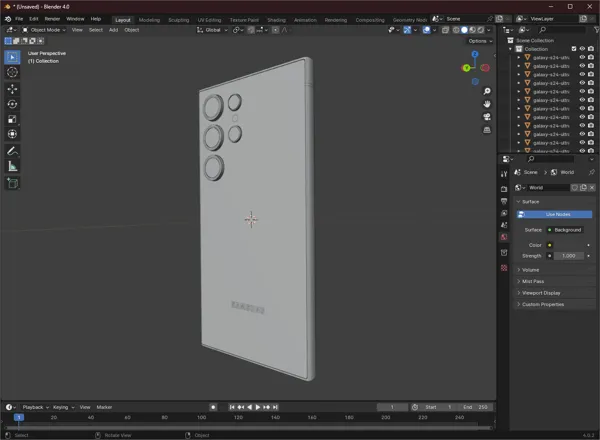Toggle X-ray display mode
Image resolution: width=600 pixels, height=440 pixels.
point(445,30)
